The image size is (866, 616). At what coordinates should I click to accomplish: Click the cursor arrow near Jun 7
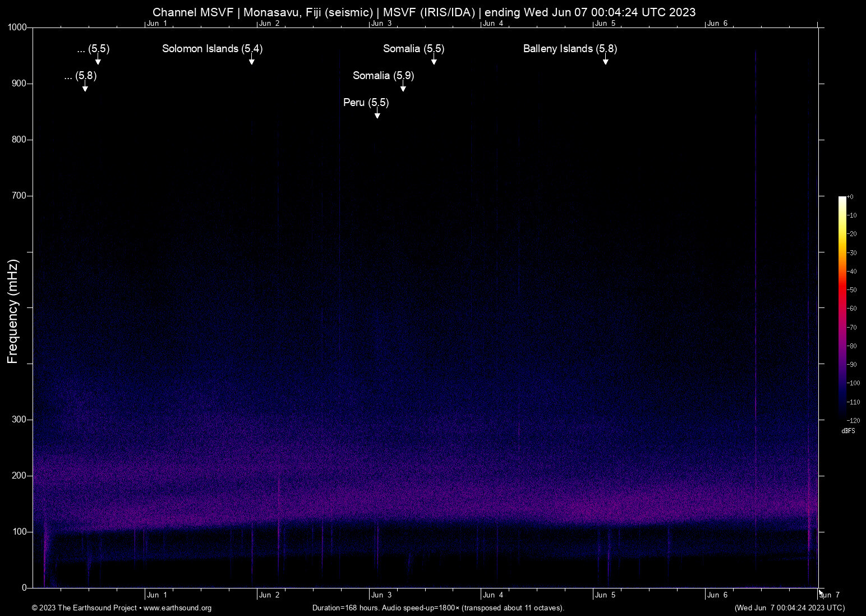pyautogui.click(x=821, y=592)
